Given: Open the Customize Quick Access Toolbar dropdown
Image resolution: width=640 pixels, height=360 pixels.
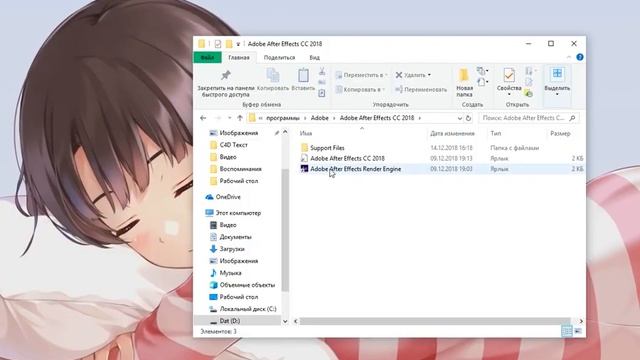Looking at the screenshot, I should pyautogui.click(x=238, y=44).
